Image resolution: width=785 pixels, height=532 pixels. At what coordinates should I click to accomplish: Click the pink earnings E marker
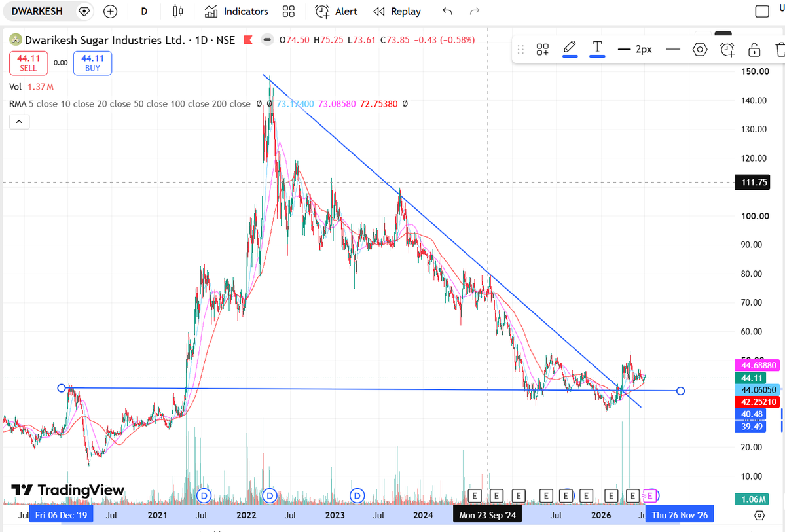[650, 496]
